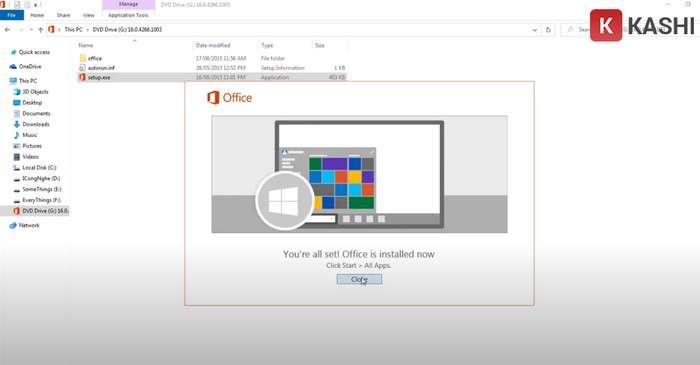Open Network in the sidebar
700x365 pixels.
coord(29,225)
